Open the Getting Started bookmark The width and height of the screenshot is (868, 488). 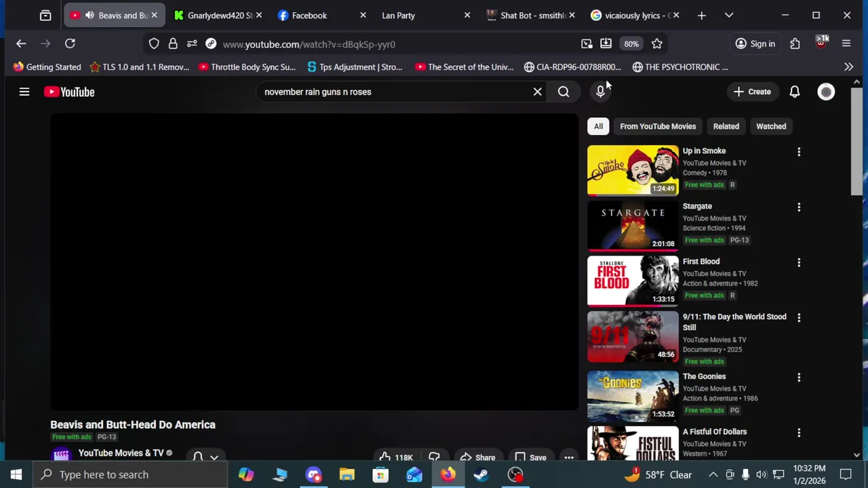tap(47, 66)
